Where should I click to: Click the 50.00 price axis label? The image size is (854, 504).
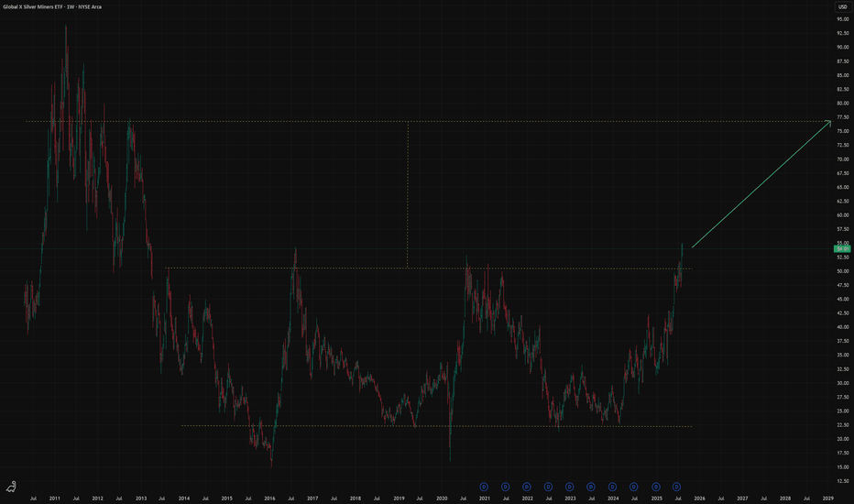843,271
